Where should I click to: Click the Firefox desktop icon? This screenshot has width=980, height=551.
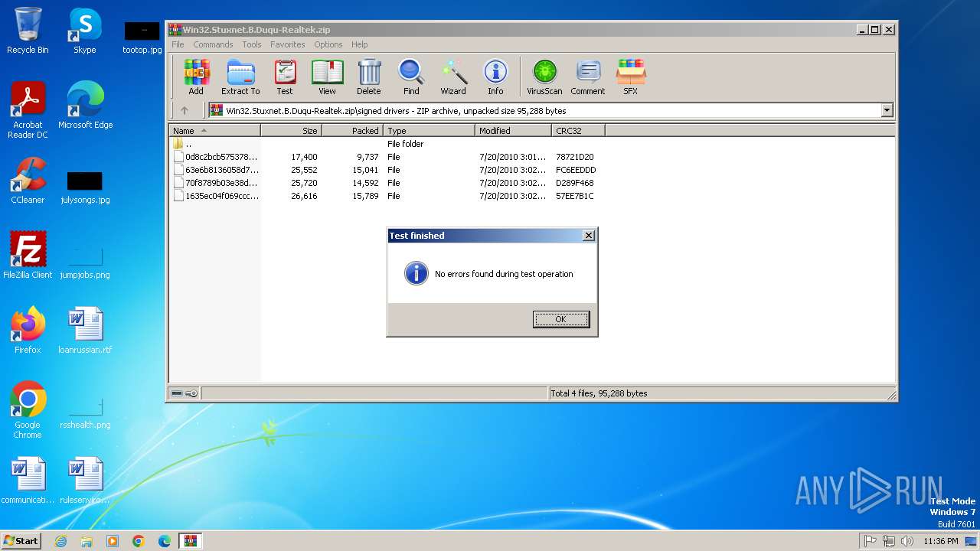tap(28, 331)
